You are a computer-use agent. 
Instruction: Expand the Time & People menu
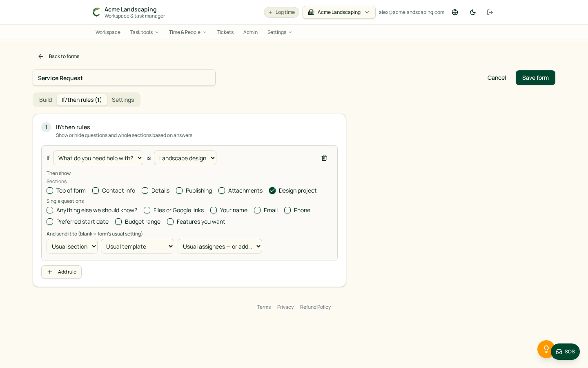[188, 32]
